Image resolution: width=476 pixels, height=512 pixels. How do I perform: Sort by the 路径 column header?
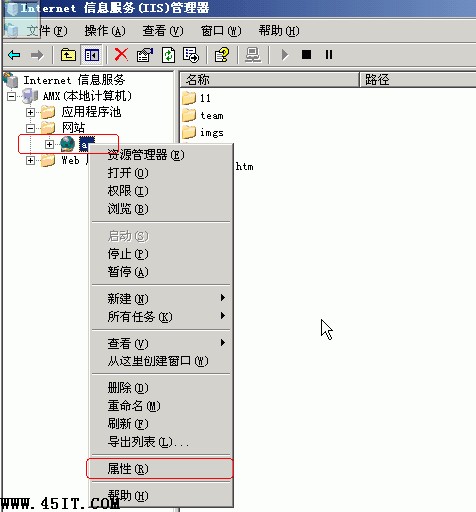(x=418, y=80)
